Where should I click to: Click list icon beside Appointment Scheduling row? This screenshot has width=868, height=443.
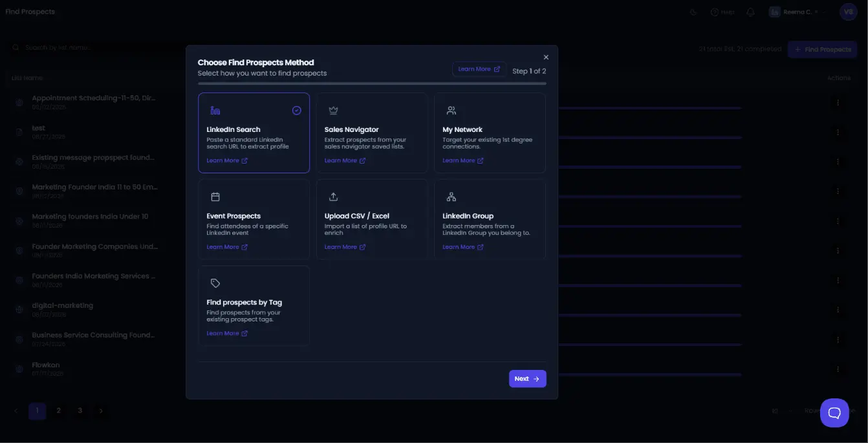tap(19, 102)
